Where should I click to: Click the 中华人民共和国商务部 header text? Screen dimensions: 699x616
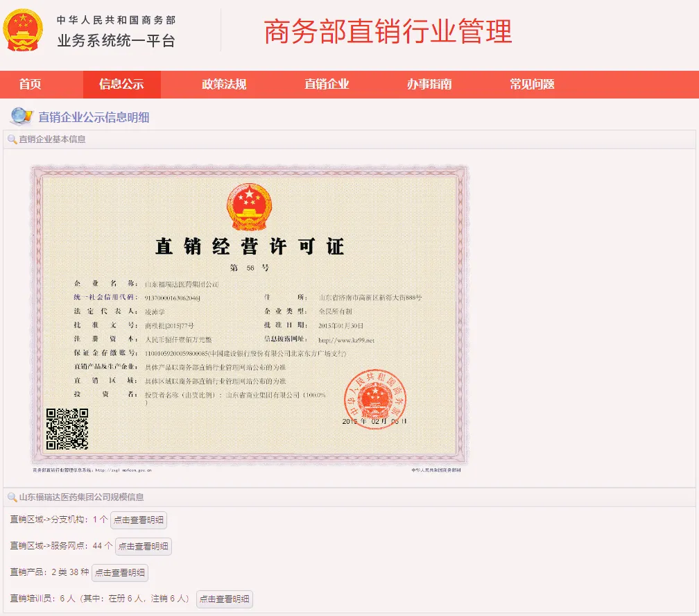coord(116,20)
